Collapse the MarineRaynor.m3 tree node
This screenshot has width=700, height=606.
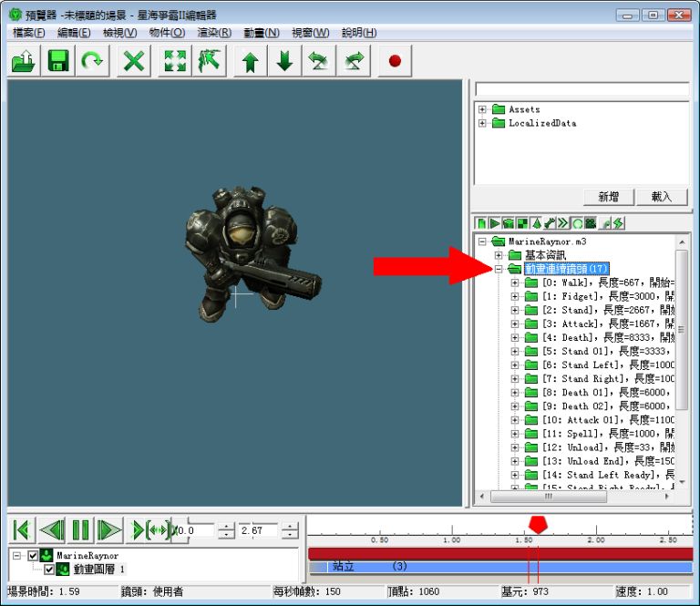[x=482, y=241]
